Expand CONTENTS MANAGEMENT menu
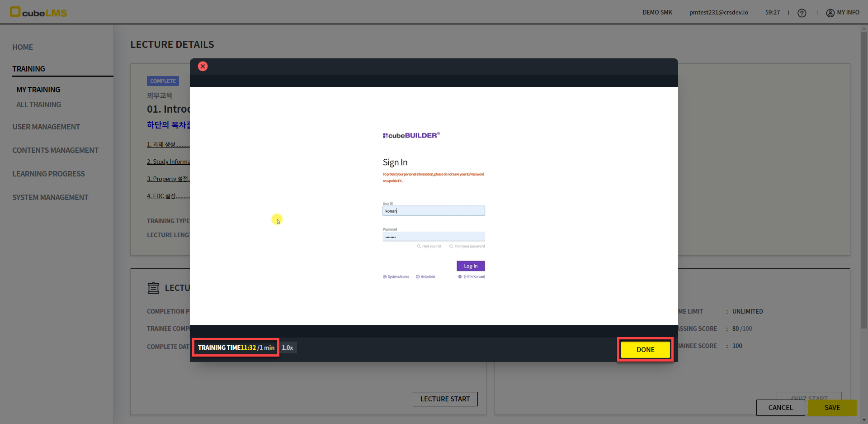 point(55,150)
